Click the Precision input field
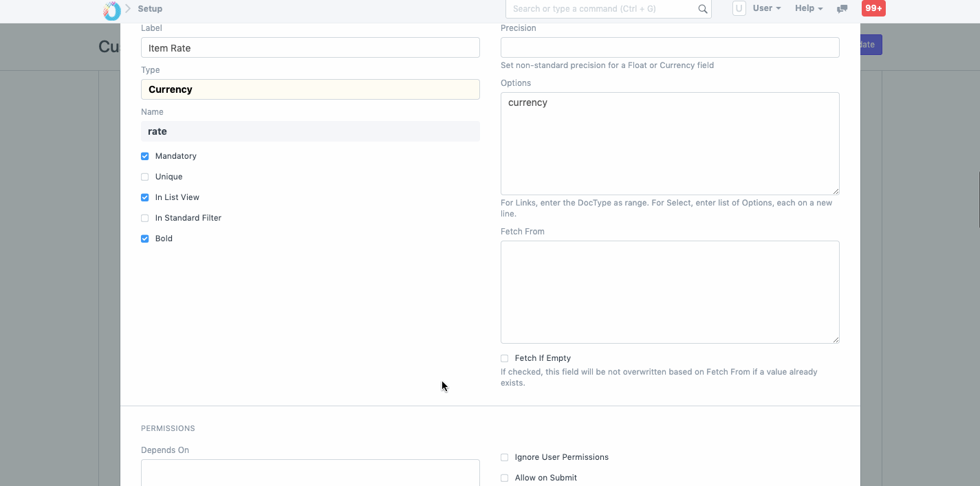This screenshot has width=980, height=486. tap(670, 47)
